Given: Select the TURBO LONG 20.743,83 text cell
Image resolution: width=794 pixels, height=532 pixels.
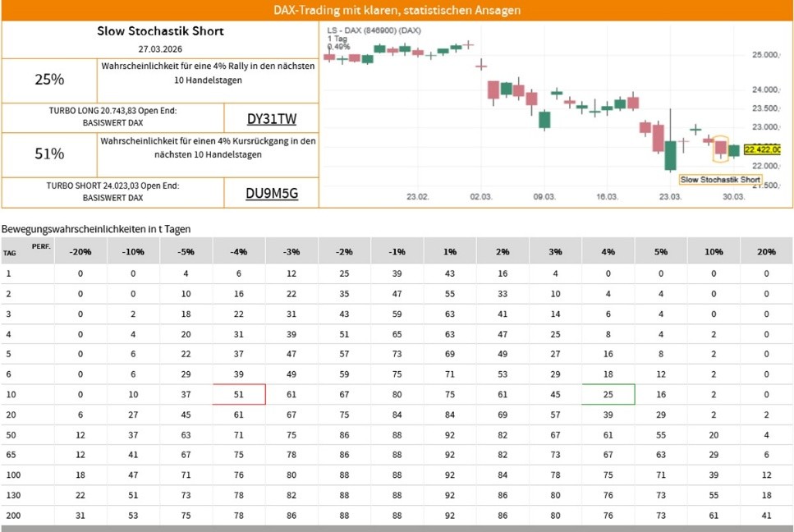Looking at the screenshot, I should [x=112, y=117].
